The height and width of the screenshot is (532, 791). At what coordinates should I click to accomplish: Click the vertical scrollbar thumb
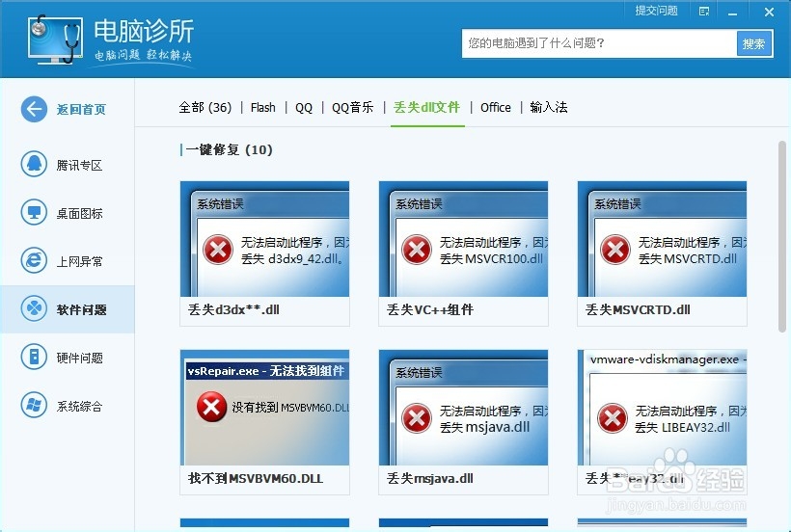pos(782,237)
